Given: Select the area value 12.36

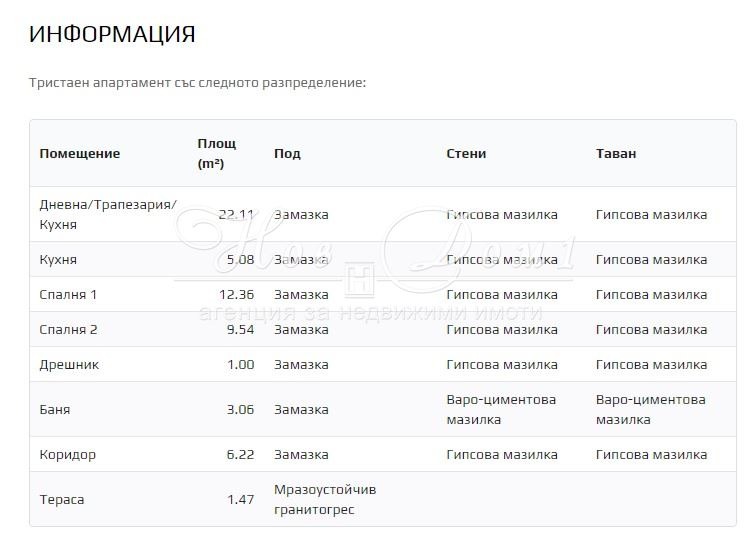Looking at the screenshot, I should (236, 295).
